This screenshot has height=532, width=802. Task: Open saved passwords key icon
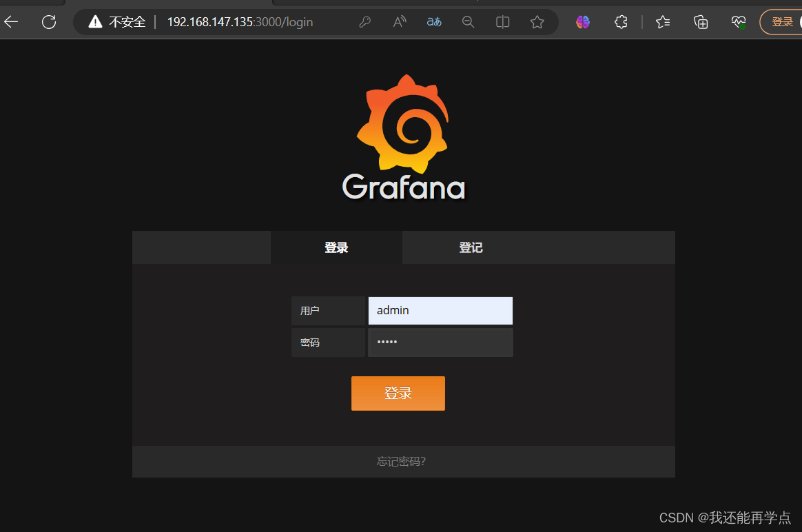(364, 22)
